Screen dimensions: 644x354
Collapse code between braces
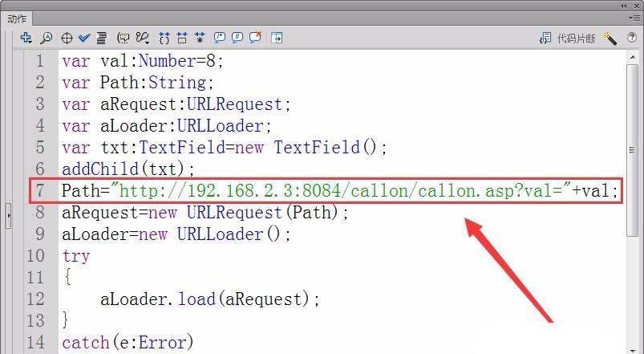pos(164,39)
